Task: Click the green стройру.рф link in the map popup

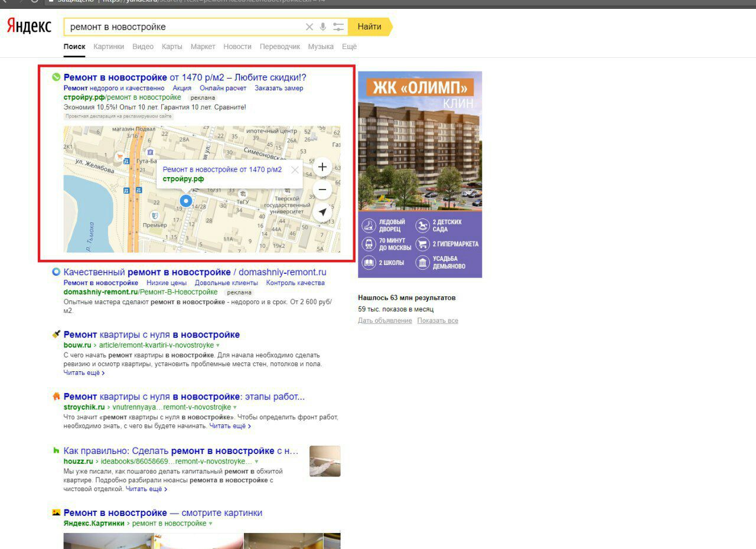Action: pyautogui.click(x=183, y=178)
